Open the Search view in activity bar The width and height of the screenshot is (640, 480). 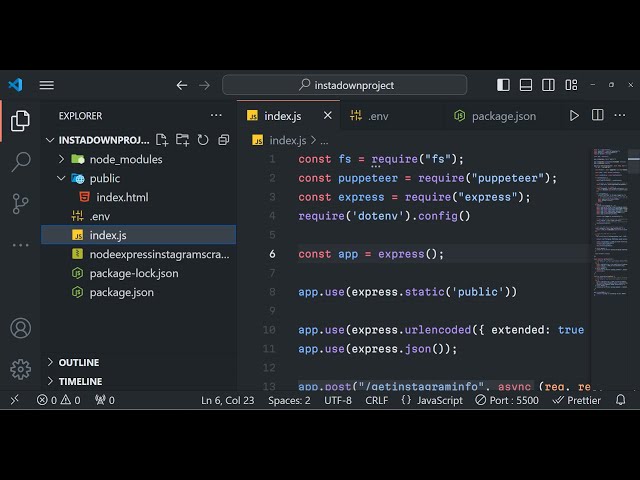[20, 162]
